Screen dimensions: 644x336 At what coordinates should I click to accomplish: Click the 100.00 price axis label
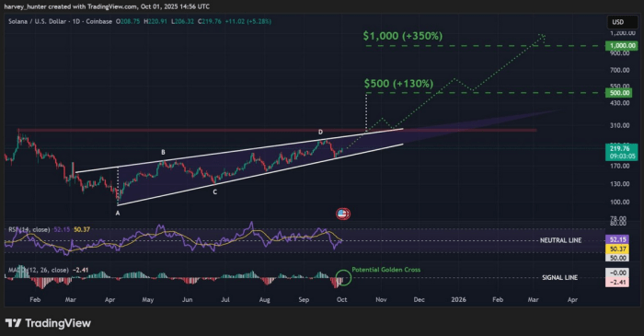[x=620, y=203]
